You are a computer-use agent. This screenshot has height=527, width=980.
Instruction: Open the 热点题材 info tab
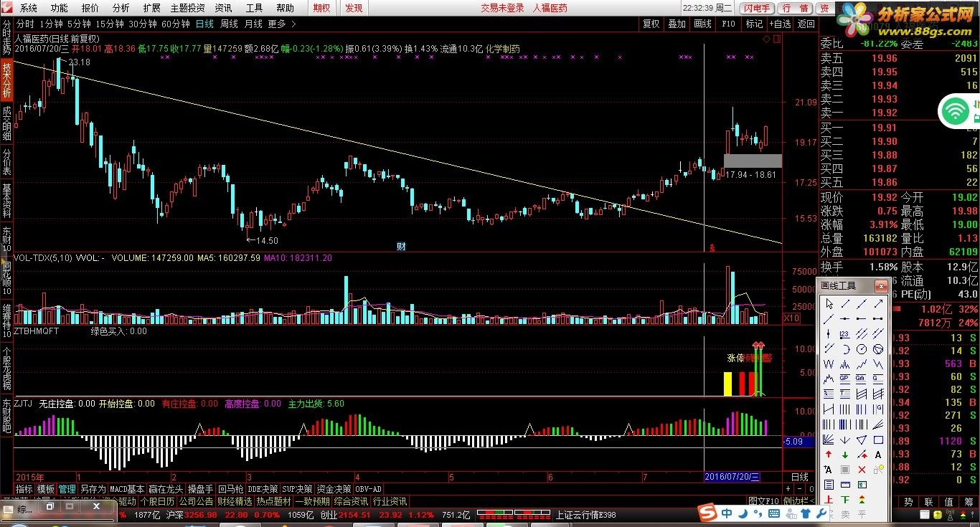tap(273, 501)
